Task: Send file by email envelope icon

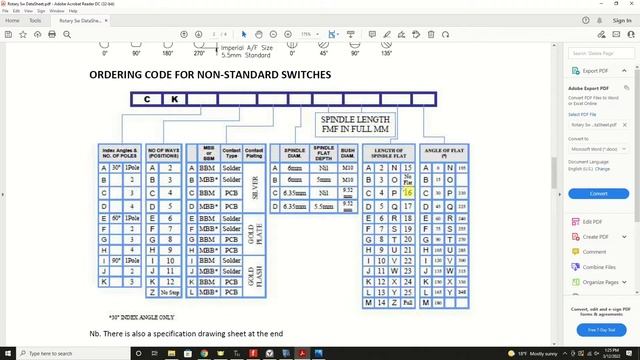Action: point(616,35)
